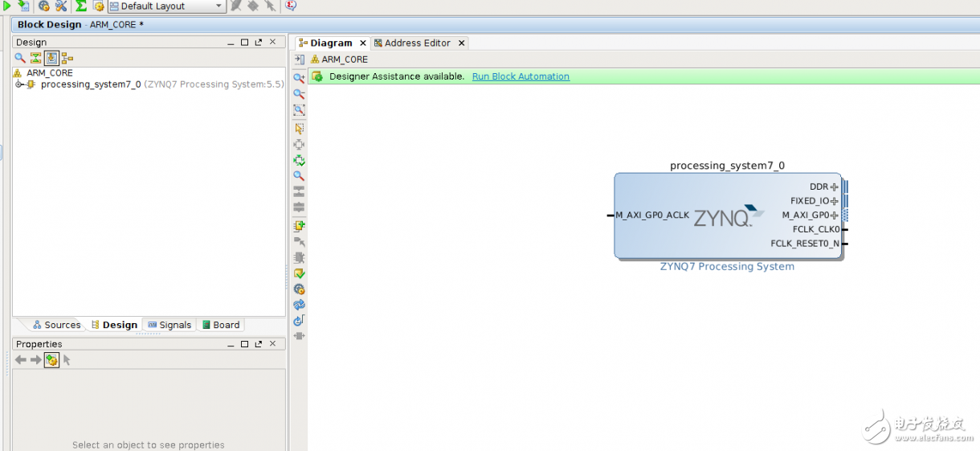The width and height of the screenshot is (980, 451).
Task: Open the Signals tab
Action: [169, 325]
